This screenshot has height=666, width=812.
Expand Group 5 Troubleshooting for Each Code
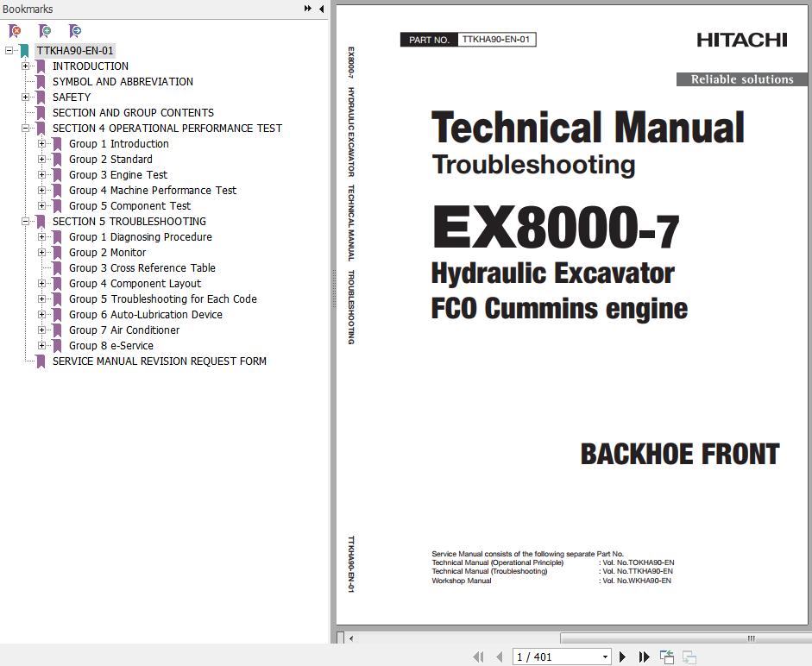pyautogui.click(x=42, y=298)
